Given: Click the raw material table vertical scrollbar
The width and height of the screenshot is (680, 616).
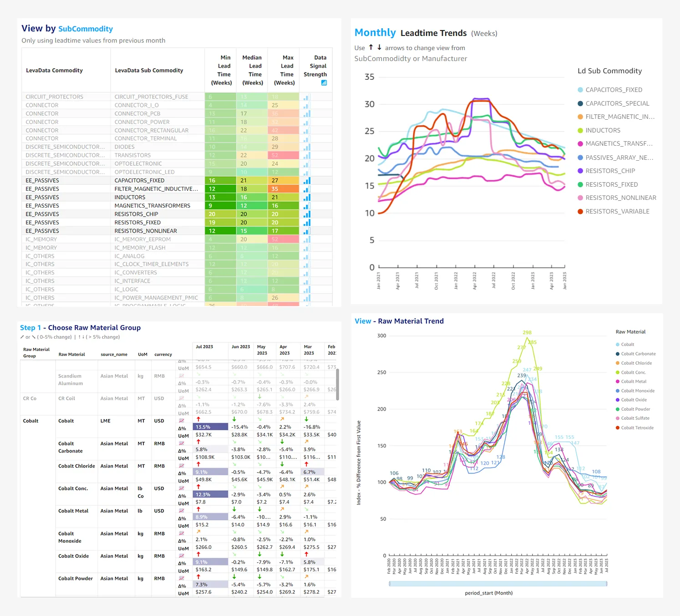Looking at the screenshot, I should point(337,385).
